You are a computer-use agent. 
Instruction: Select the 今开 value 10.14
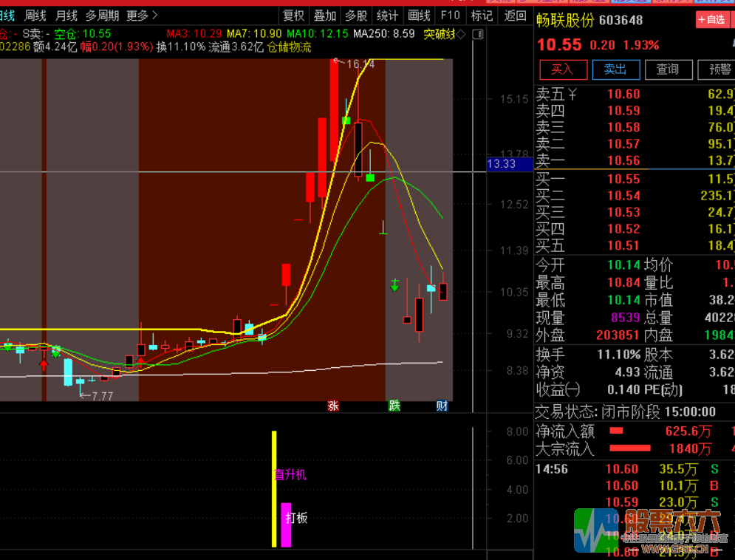pyautogui.click(x=623, y=265)
